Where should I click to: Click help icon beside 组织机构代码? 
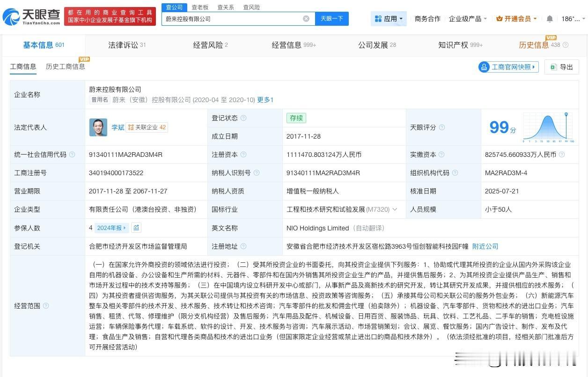click(455, 173)
